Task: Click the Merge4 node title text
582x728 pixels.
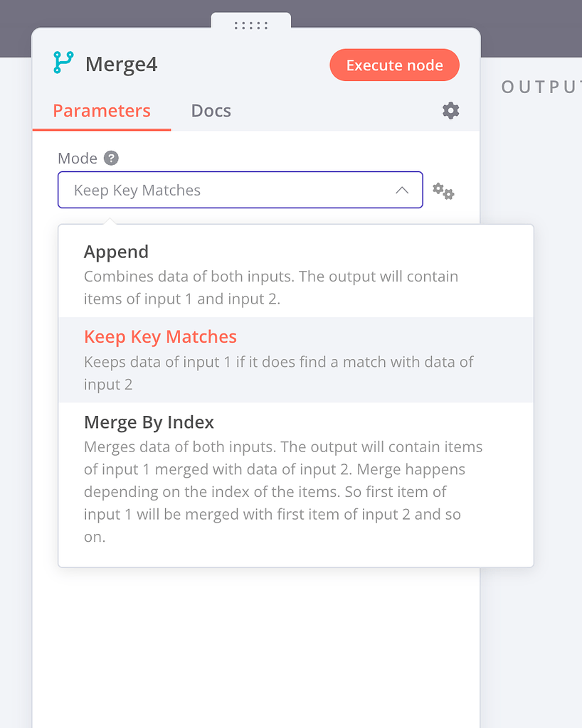Action: point(121,64)
